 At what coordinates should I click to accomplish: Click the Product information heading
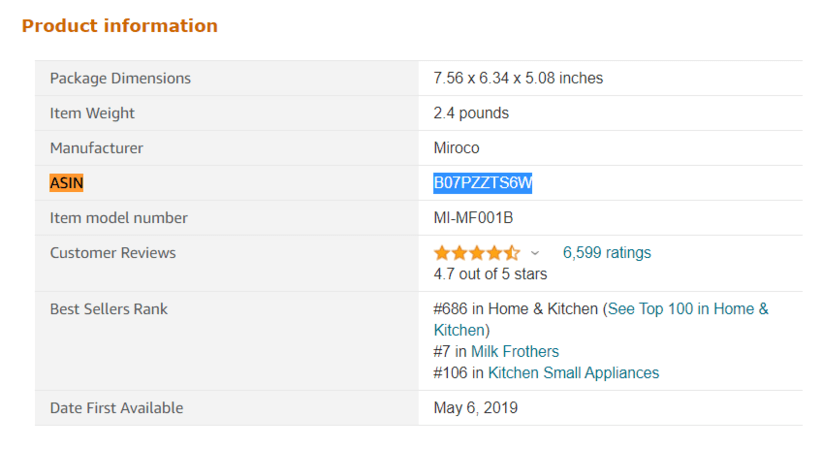(120, 26)
